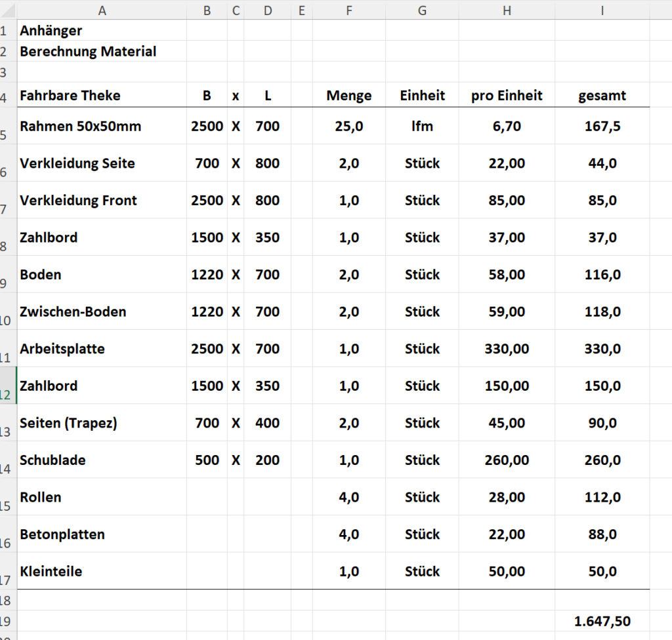Click the total cell showing 1.647,50

point(602,621)
